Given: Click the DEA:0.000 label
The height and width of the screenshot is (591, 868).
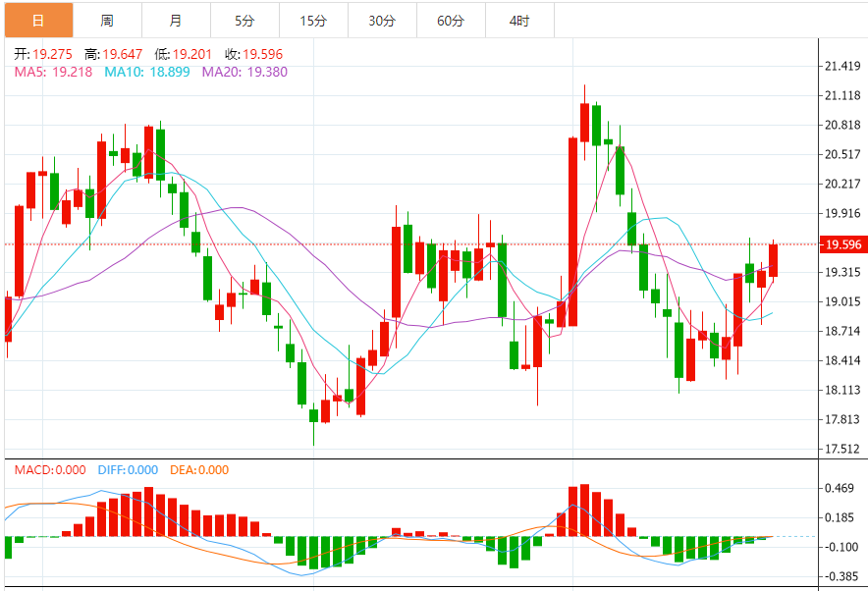Looking at the screenshot, I should click(199, 470).
